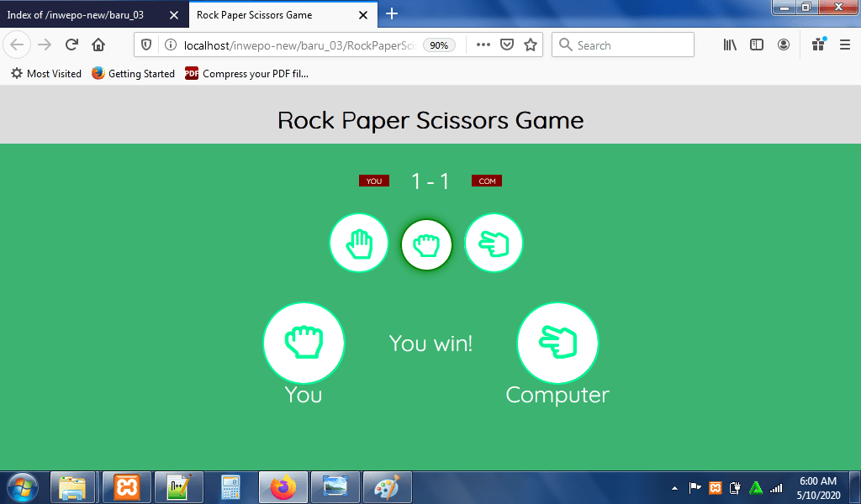Screen dimensions: 861x504
Task: Click the green triangle tray icon
Action: click(756, 487)
